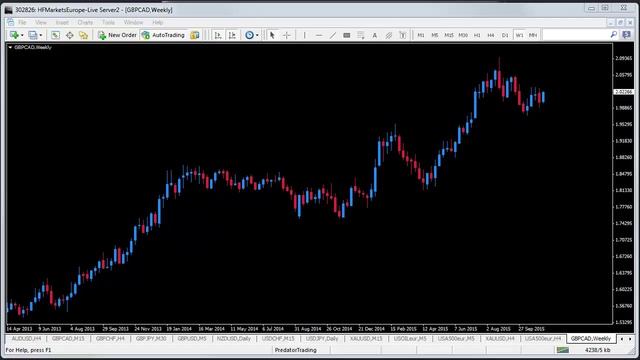Switch timeframe to H1
Viewport: 640px width, 360px height.
tap(477, 35)
